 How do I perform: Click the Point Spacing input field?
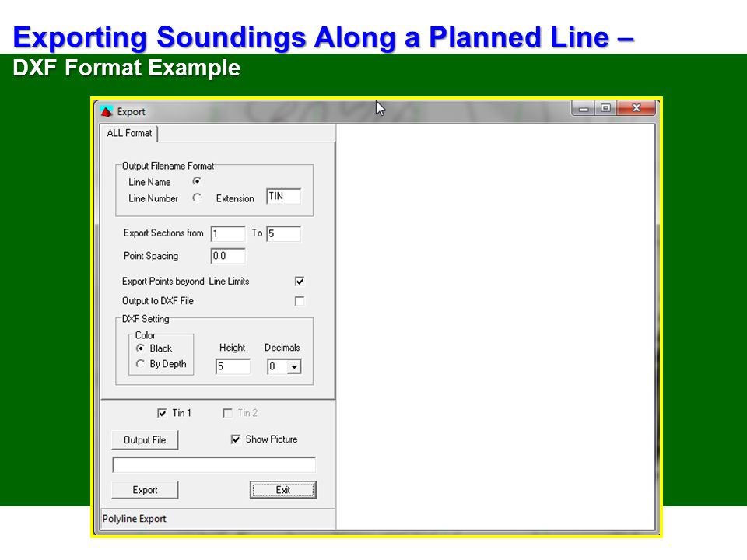[x=228, y=256]
